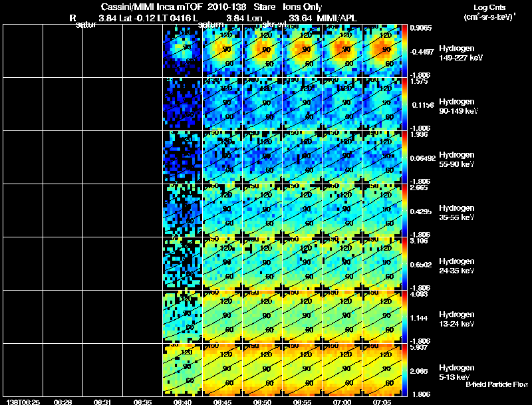Image resolution: width=532 pixels, height=405 pixels.
Task: Click the (cm²-sr-s-keV) units label
Action: 489,17
